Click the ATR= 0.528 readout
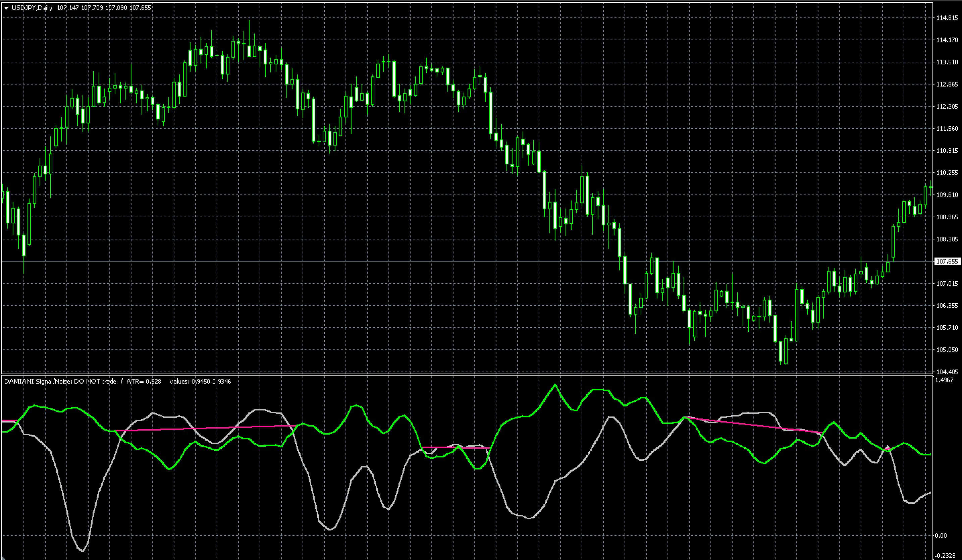 [144, 381]
